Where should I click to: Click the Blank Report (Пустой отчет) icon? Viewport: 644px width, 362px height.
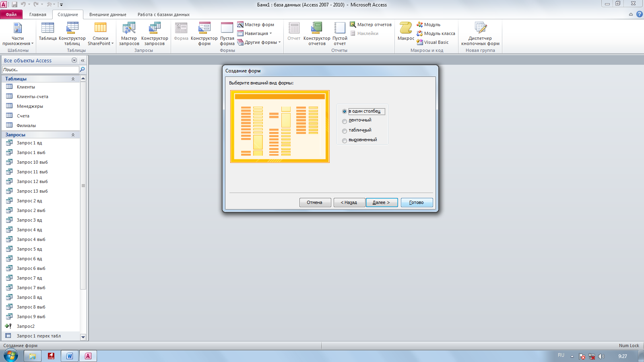[340, 33]
